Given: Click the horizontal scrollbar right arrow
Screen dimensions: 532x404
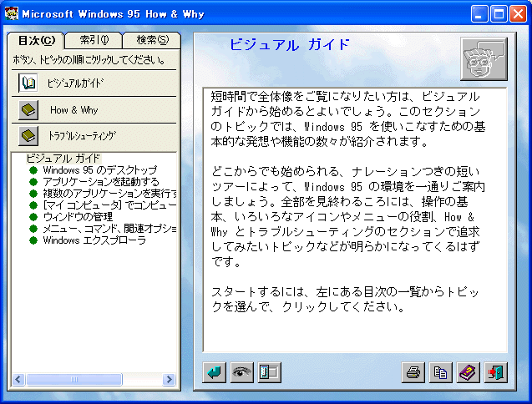Looking at the screenshot, I should [169, 379].
